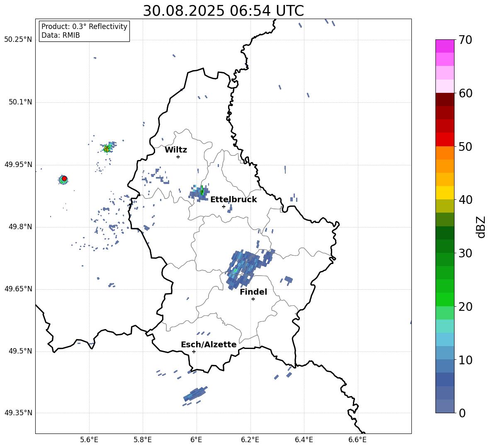Image resolution: width=491 pixels, height=448 pixels.
Task: Click the cross marker under Ettelbruck
Action: click(224, 206)
